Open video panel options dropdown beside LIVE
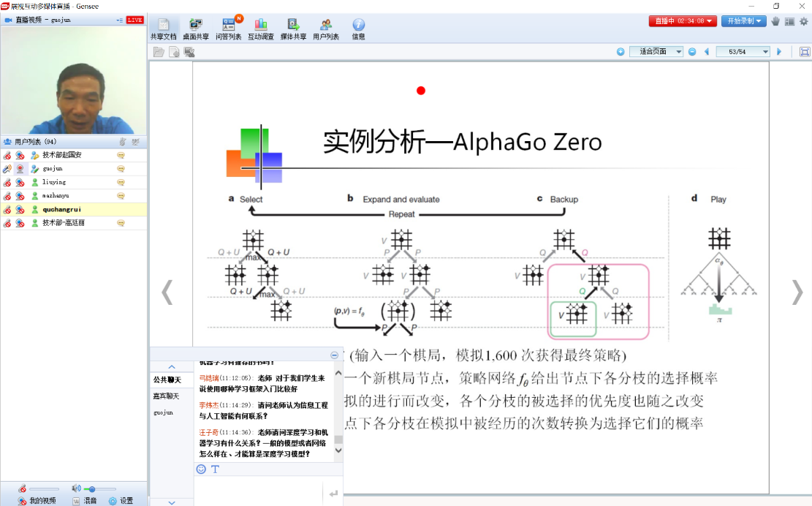Viewport: 812px width, 506px height. click(120, 20)
